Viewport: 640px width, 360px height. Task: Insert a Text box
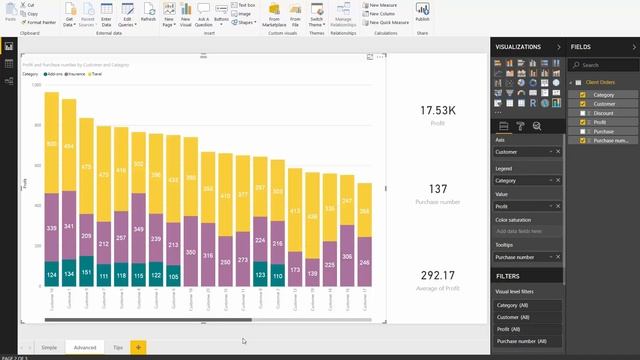coord(243,5)
